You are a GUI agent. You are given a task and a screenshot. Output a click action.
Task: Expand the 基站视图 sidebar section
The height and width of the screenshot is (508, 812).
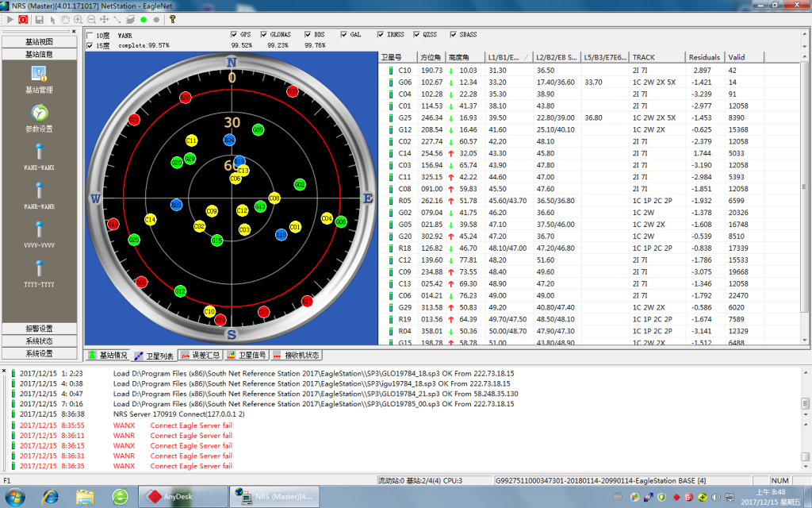click(x=39, y=42)
